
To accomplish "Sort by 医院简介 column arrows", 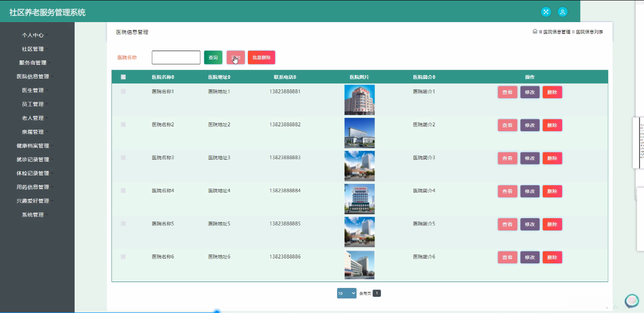I will pyautogui.click(x=433, y=77).
